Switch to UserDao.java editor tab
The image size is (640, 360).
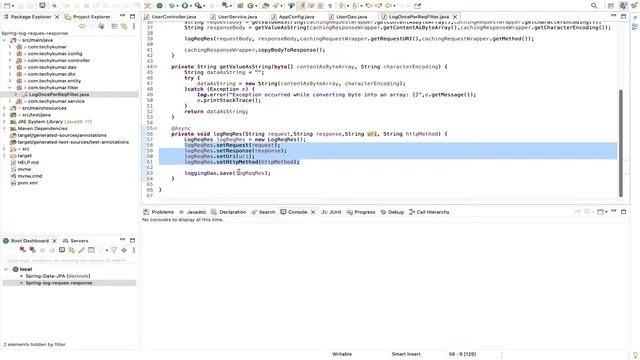click(x=348, y=17)
